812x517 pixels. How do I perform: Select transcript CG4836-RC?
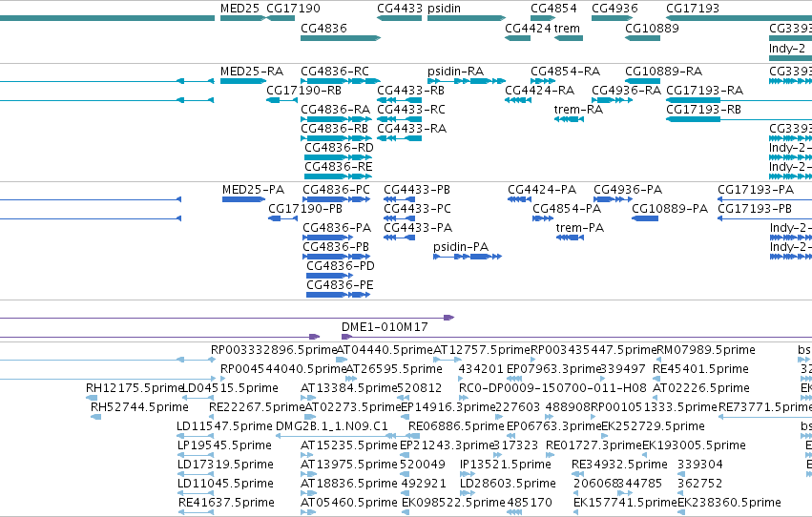click(335, 71)
